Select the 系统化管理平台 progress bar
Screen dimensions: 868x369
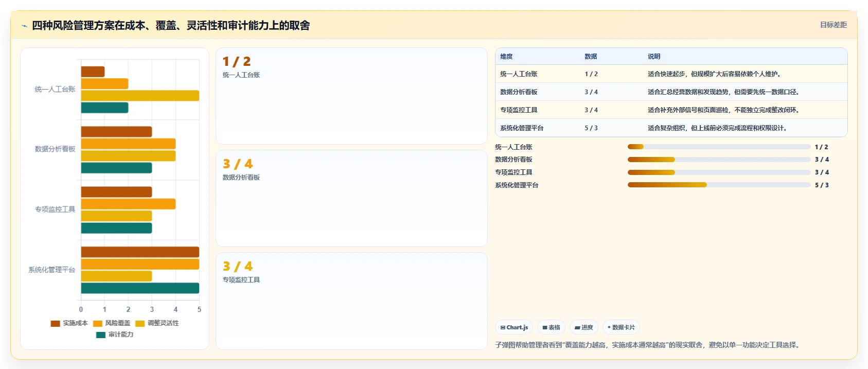point(719,185)
